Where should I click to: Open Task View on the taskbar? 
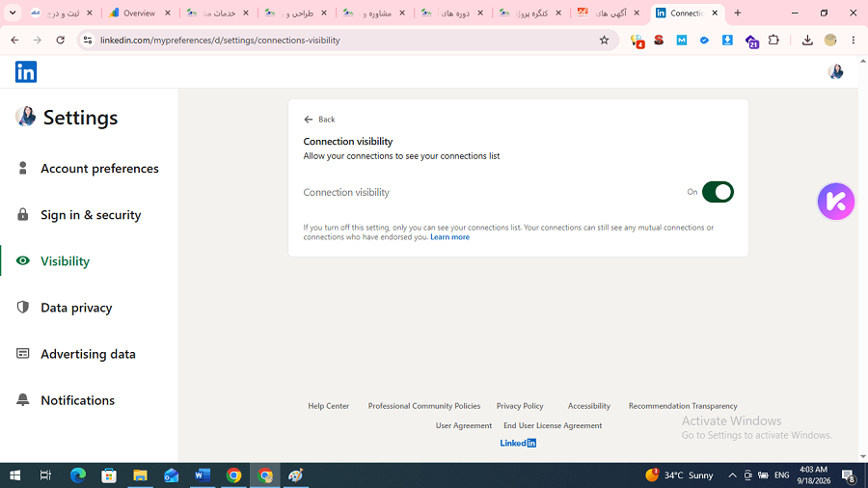coord(45,475)
